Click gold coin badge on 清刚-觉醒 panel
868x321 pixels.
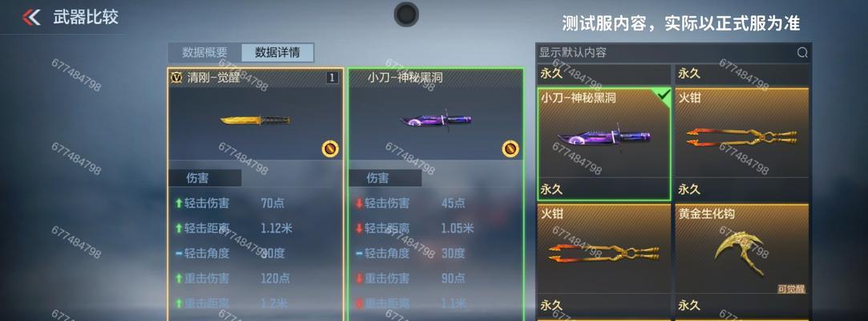click(x=330, y=148)
